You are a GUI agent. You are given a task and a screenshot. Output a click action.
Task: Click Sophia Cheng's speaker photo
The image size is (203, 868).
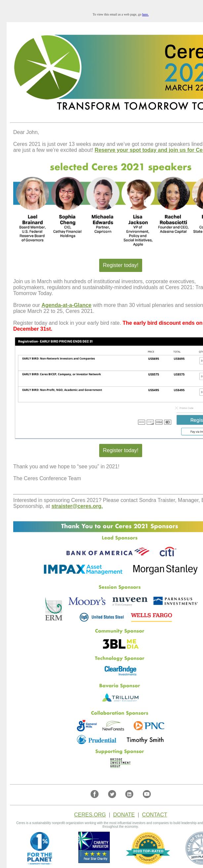67,193
